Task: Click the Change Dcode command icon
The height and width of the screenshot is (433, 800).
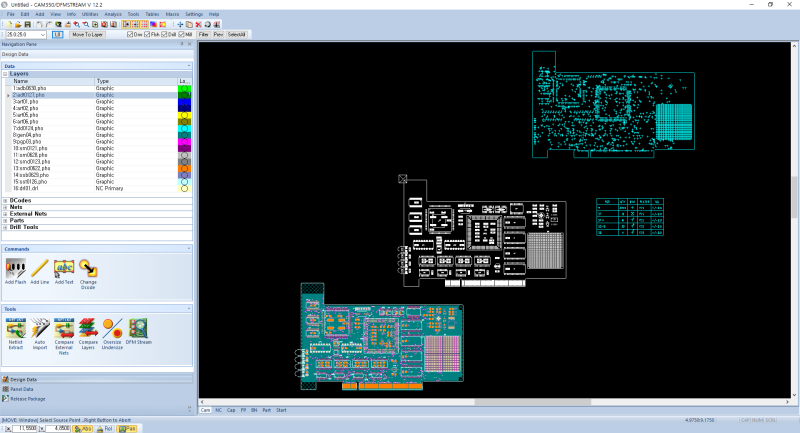Action: tap(88, 268)
